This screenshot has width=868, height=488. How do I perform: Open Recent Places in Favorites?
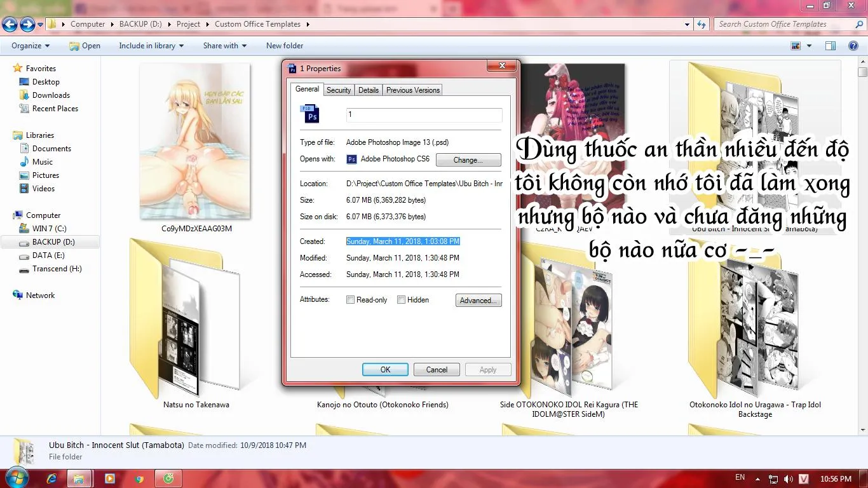click(55, 109)
